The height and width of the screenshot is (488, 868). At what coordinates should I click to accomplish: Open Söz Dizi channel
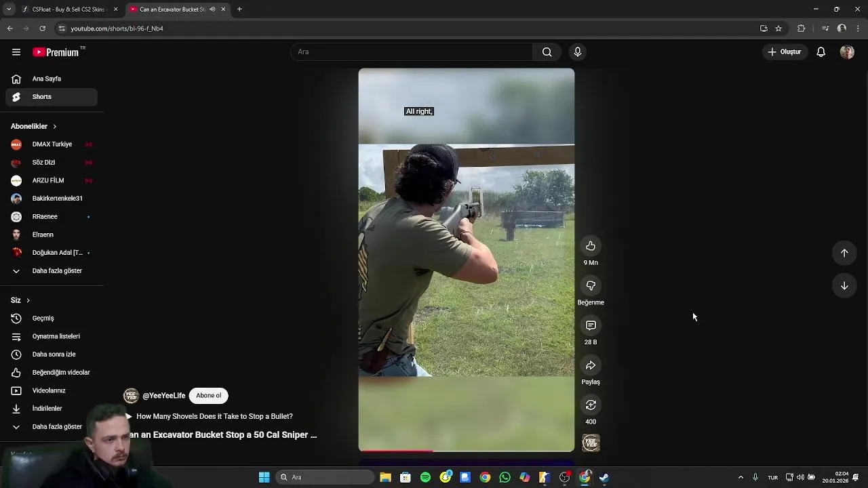pyautogui.click(x=52, y=163)
